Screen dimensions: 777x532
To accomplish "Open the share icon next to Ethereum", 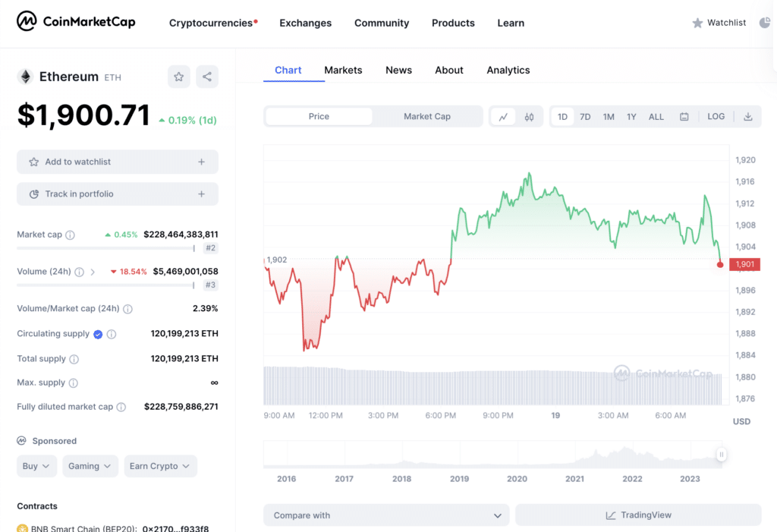I will pos(207,77).
